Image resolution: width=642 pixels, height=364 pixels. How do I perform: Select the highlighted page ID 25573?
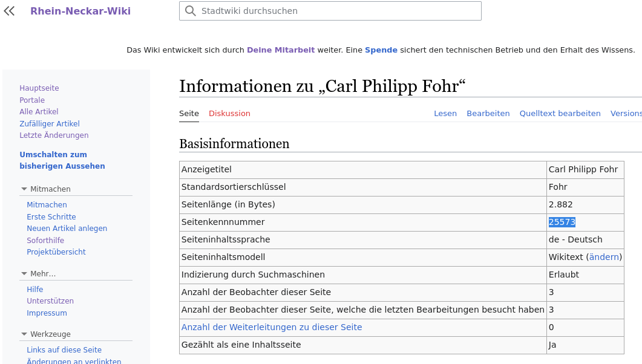(x=562, y=223)
